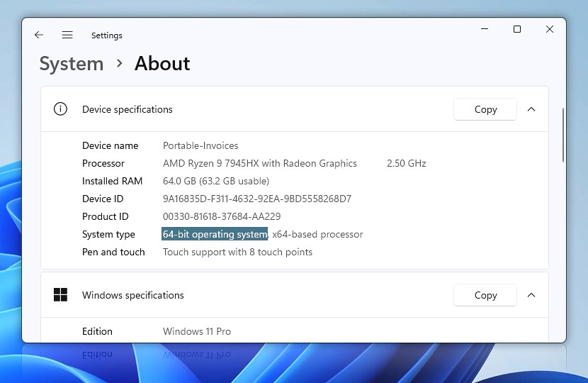Click the Windows 11 Pro edition value
This screenshot has height=383, width=588.
tap(197, 331)
